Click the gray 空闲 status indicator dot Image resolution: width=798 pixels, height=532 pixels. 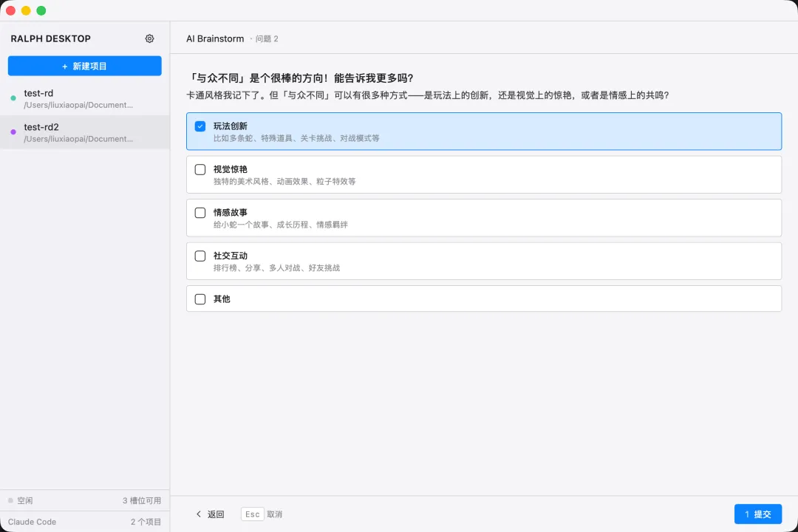10,501
